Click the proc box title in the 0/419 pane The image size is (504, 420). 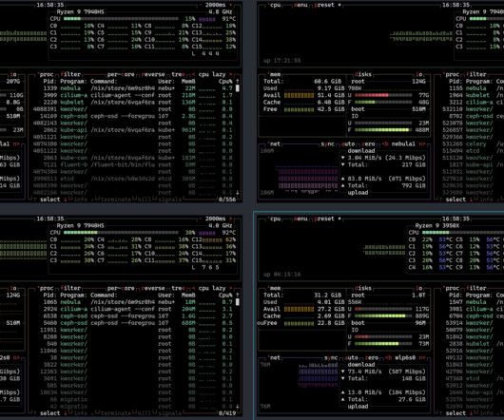click(x=47, y=288)
